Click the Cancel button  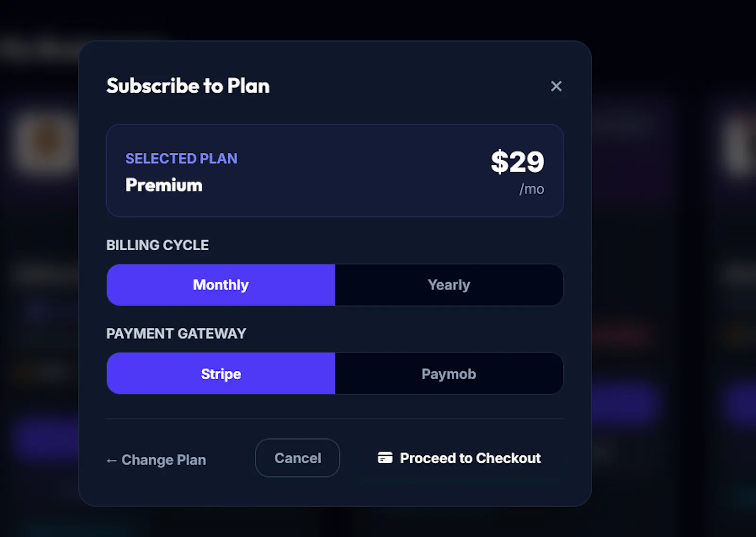298,458
